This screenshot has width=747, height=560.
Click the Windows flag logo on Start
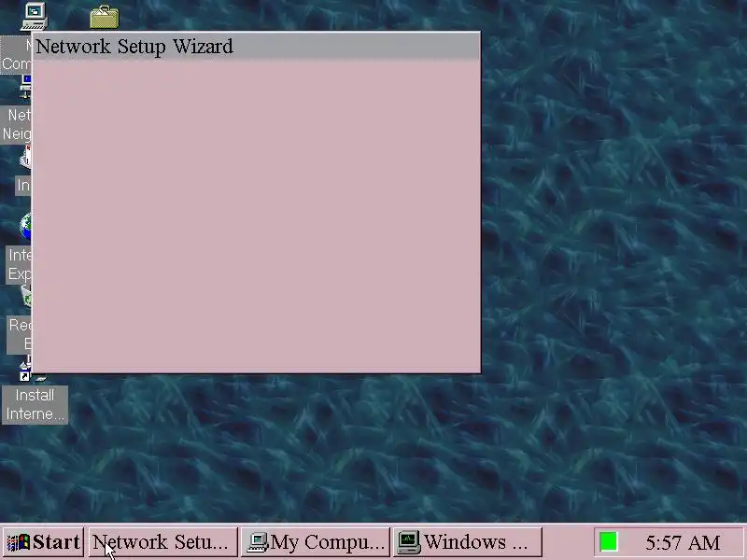click(19, 542)
